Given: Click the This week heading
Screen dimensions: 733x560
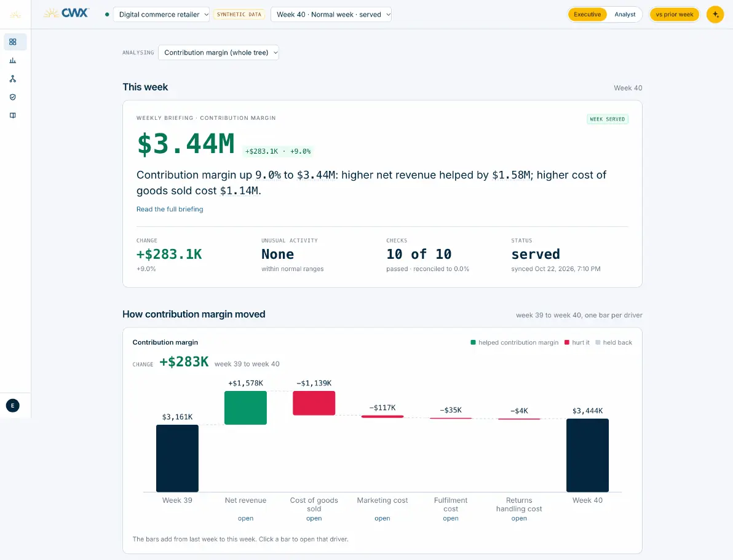Looking at the screenshot, I should pos(145,87).
